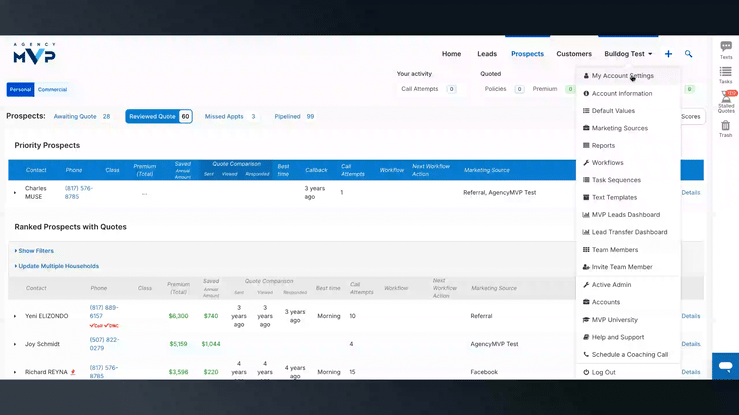
Task: Click Yeni ELIZONDO phone number link
Action: coord(104,312)
